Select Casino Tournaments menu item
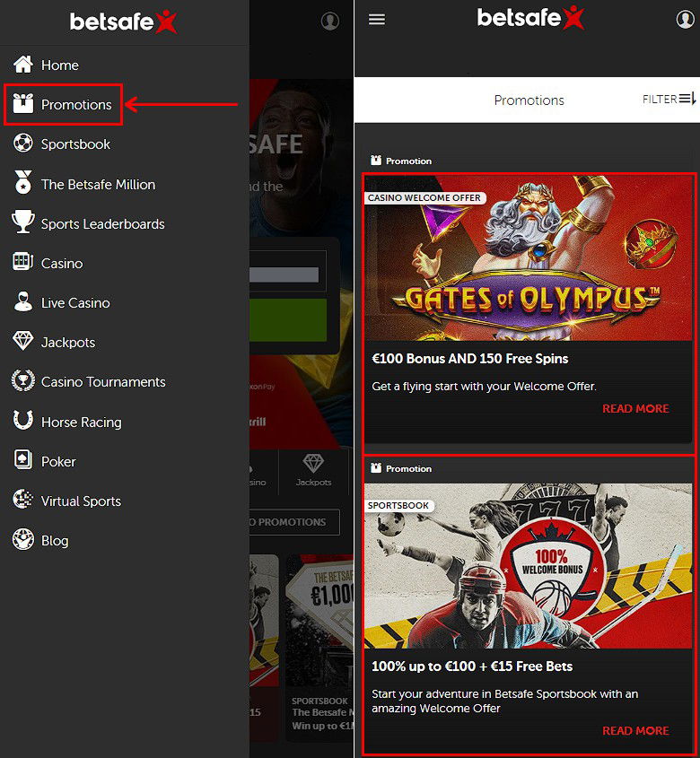The width and height of the screenshot is (700, 758). pyautogui.click(x=103, y=382)
